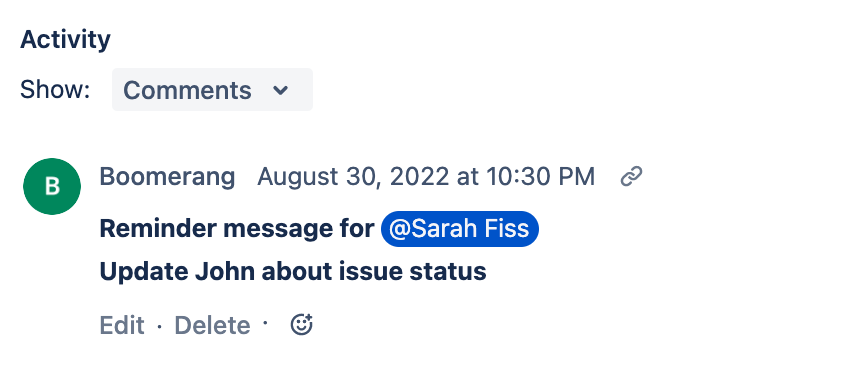The image size is (866, 380).
Task: Click the Boomerang author name
Action: (167, 177)
